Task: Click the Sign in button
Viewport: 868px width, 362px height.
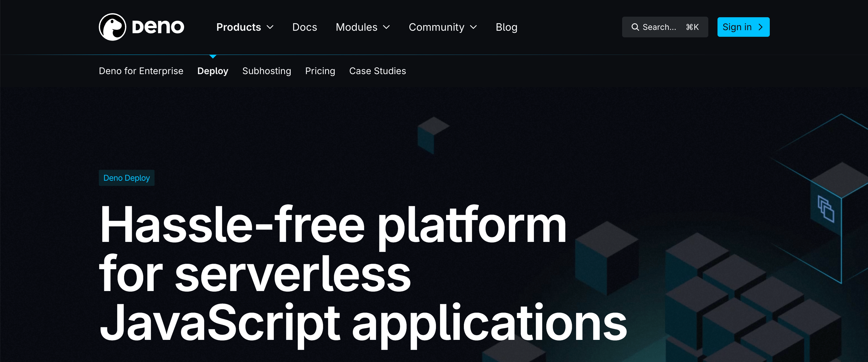Action: point(743,27)
